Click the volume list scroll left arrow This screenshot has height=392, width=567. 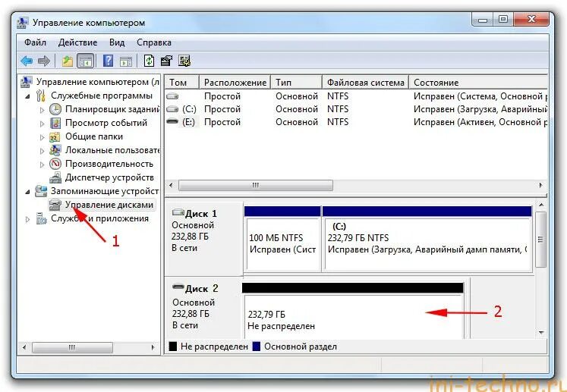171,185
